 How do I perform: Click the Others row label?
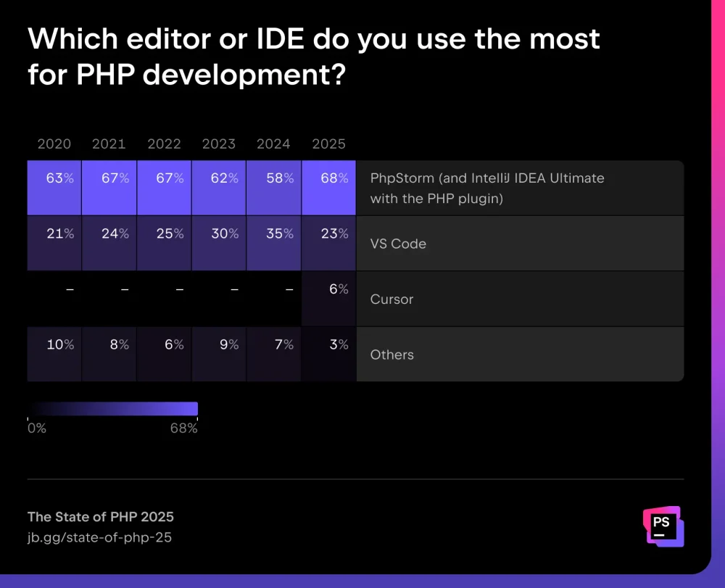pos(391,355)
